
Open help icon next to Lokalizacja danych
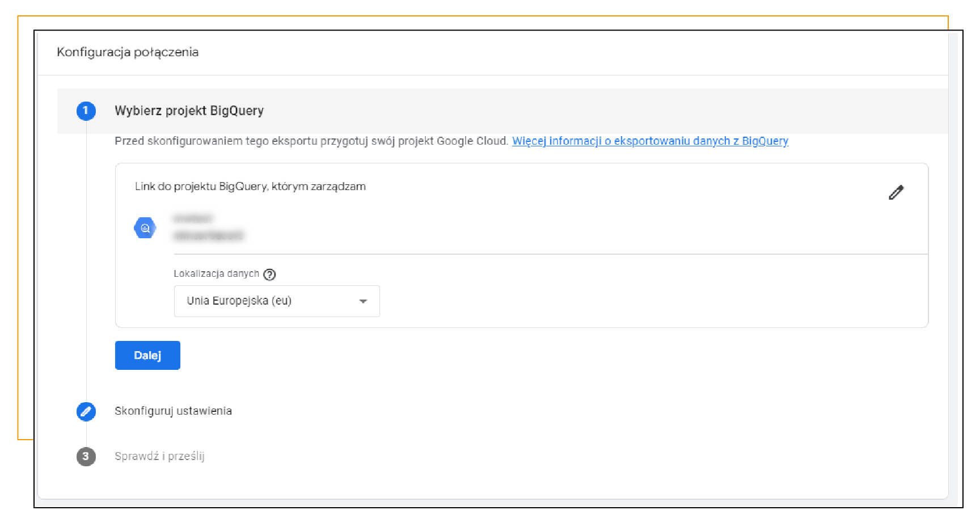[270, 275]
